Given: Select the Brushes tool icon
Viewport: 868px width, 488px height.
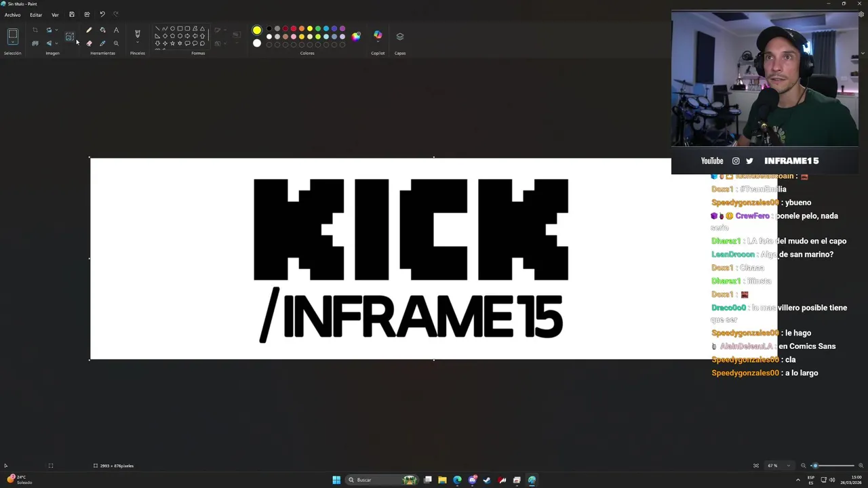Looking at the screenshot, I should (x=138, y=33).
